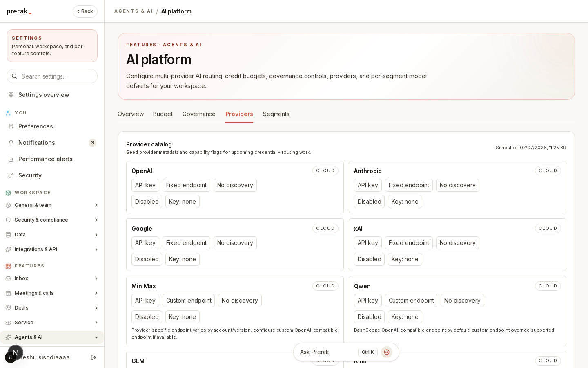Click the Deals handshake icon
The image size is (588, 368).
pyautogui.click(x=8, y=308)
